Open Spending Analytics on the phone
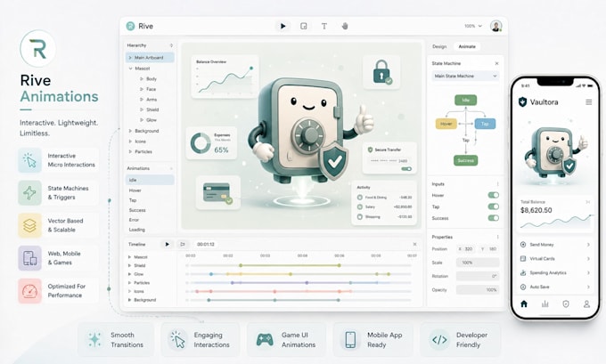Screen dimensions: 606x364 555,273
